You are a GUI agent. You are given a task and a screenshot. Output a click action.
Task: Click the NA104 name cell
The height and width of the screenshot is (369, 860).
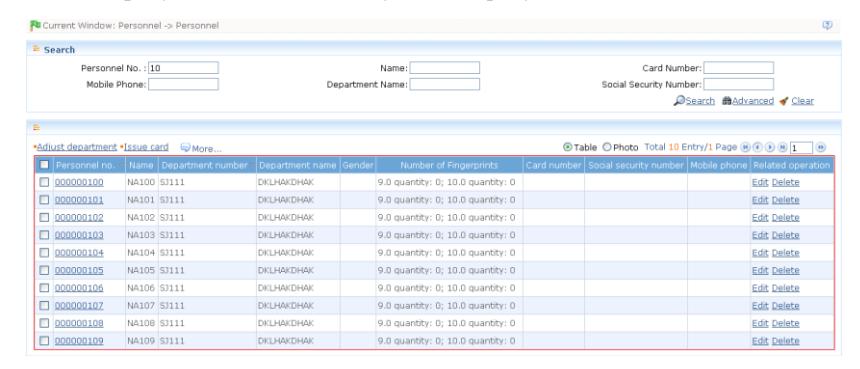[141, 253]
